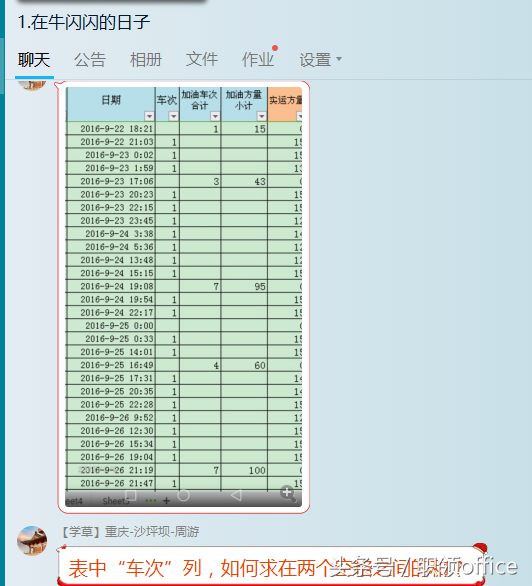Open the shared spreadsheet image
The height and width of the screenshot is (586, 532).
coord(183,297)
